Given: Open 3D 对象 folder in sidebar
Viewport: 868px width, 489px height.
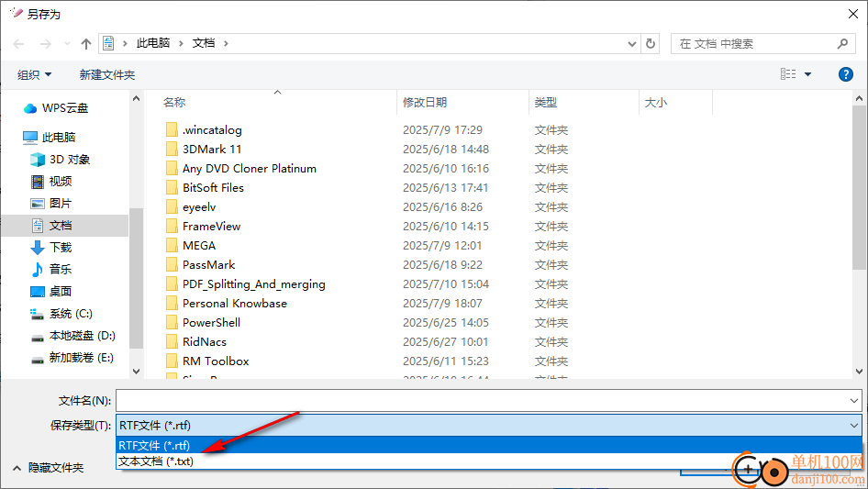Looking at the screenshot, I should coord(61,160).
